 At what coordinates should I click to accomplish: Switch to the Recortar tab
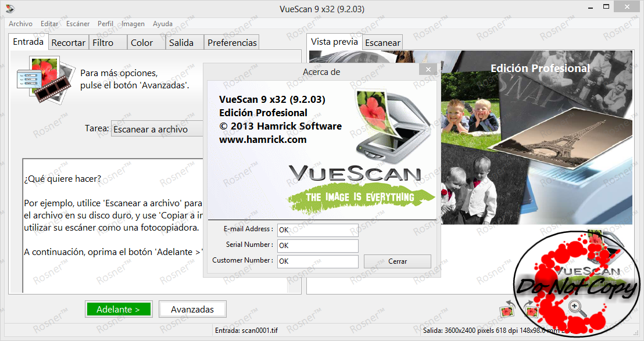pos(68,42)
